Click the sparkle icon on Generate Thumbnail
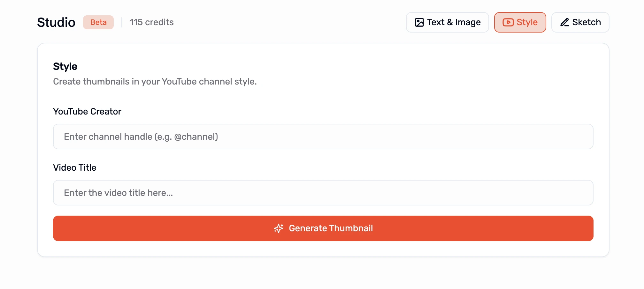Viewport: 644px width, 289px height. pos(279,228)
